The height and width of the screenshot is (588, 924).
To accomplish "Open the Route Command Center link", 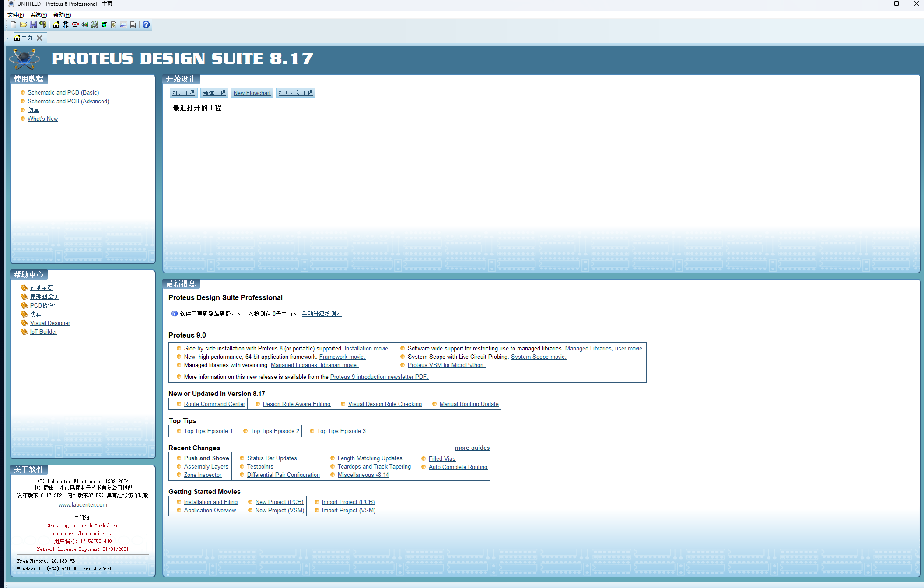I will click(214, 404).
